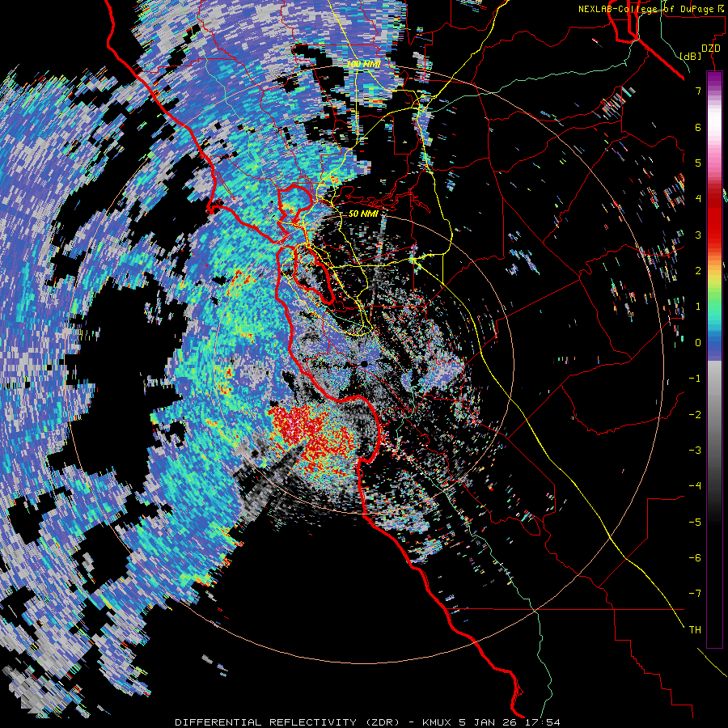Click the -3 tick label on scale
The width and height of the screenshot is (728, 728).
[695, 451]
